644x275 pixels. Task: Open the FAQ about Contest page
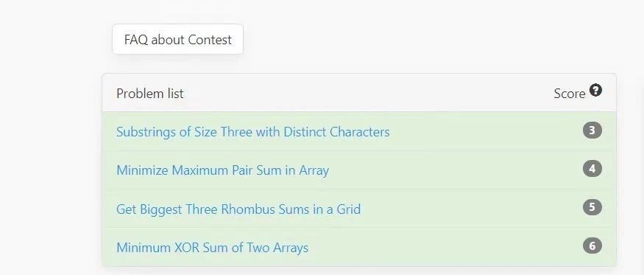[178, 40]
